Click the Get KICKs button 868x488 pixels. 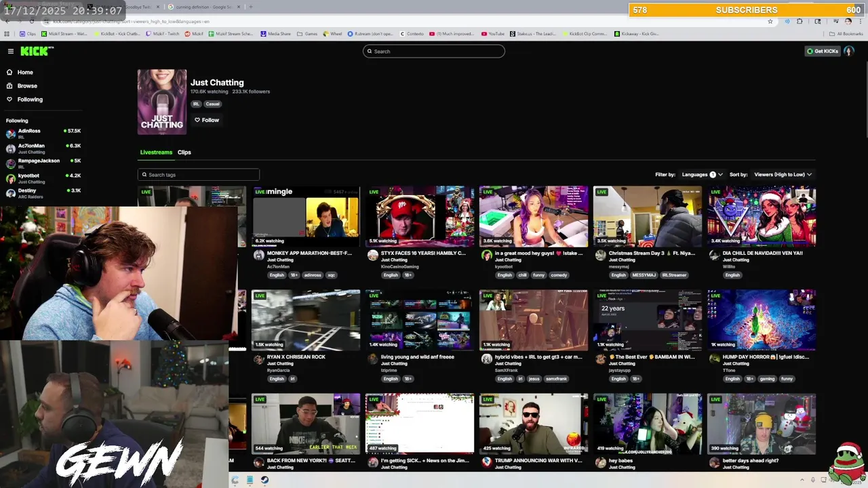coord(822,51)
